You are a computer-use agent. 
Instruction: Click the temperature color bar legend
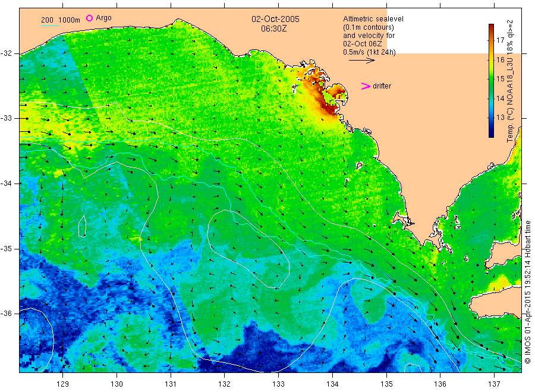tap(491, 81)
